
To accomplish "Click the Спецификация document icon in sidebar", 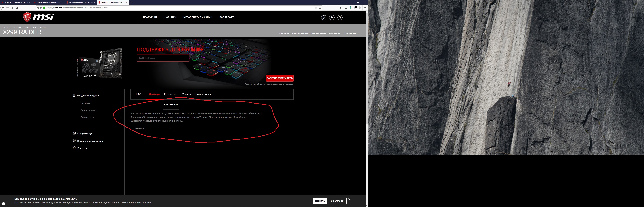I will [x=74, y=133].
